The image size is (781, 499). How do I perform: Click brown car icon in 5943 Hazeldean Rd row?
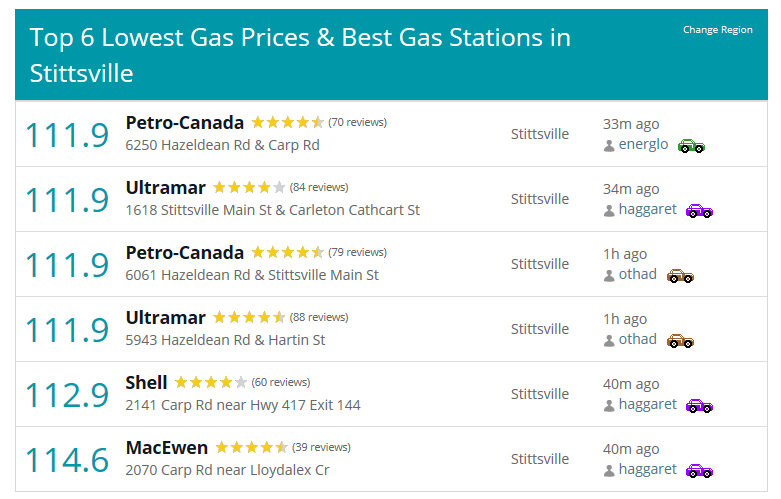pyautogui.click(x=680, y=341)
